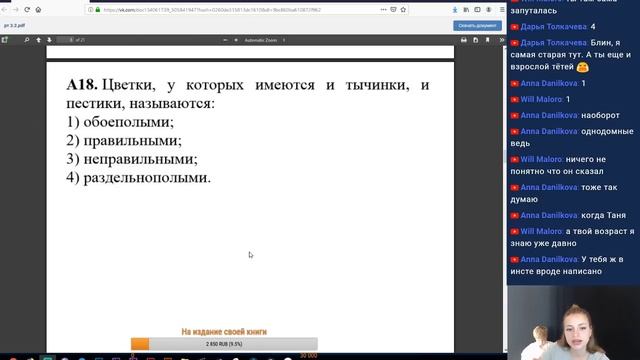Open the account profile icon
This screenshot has height=360, width=640.
[x=489, y=9]
